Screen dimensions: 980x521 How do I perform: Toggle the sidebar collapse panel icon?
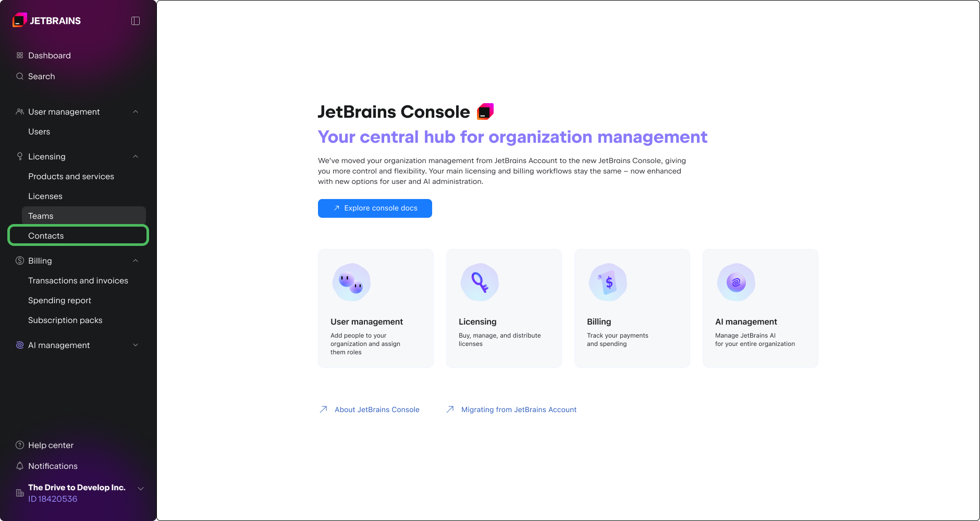(x=136, y=21)
